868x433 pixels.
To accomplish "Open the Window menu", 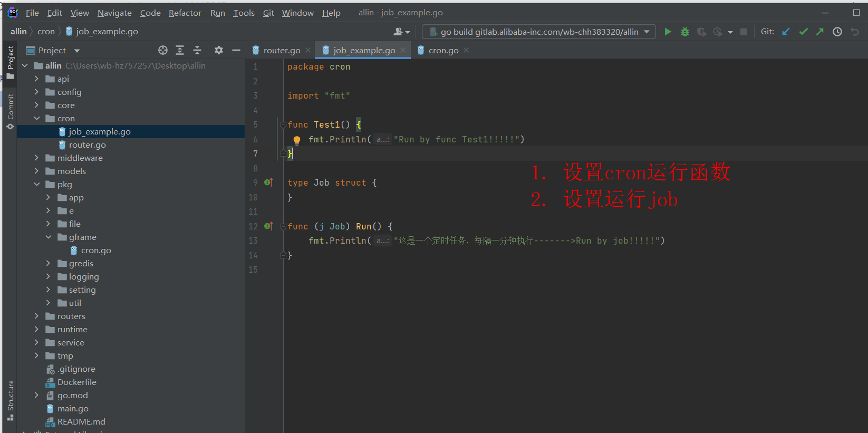I will 297,13.
